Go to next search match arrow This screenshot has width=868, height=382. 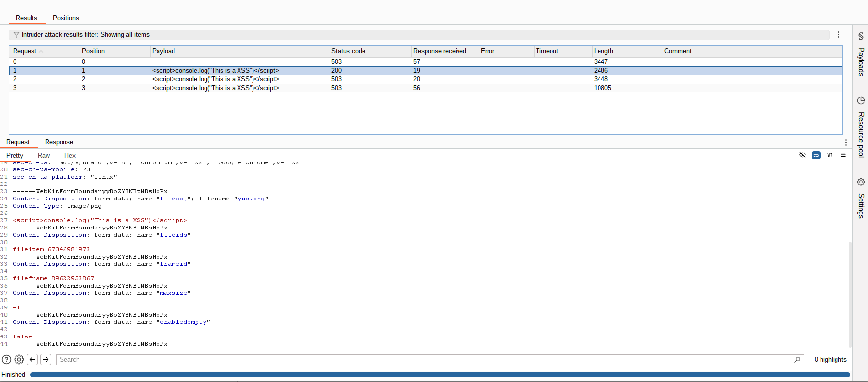(x=46, y=360)
